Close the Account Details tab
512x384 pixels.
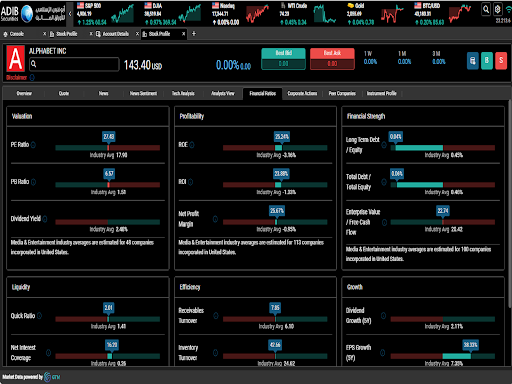tap(137, 34)
